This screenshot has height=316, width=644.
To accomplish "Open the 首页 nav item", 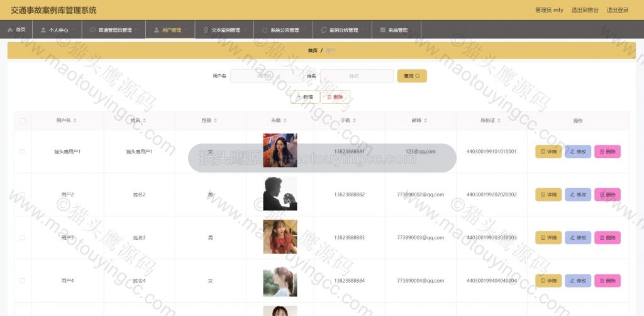I will coord(16,30).
